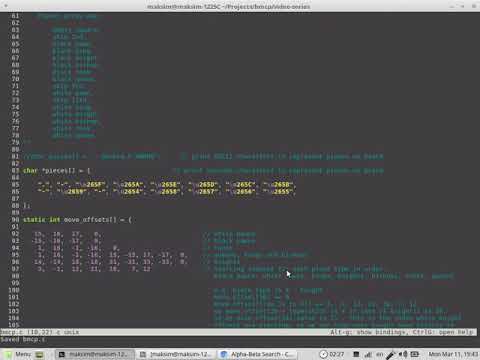Screen dimensions: 480x360
Task: Click the terminal window title bar text
Action: pyautogui.click(x=229, y=6)
